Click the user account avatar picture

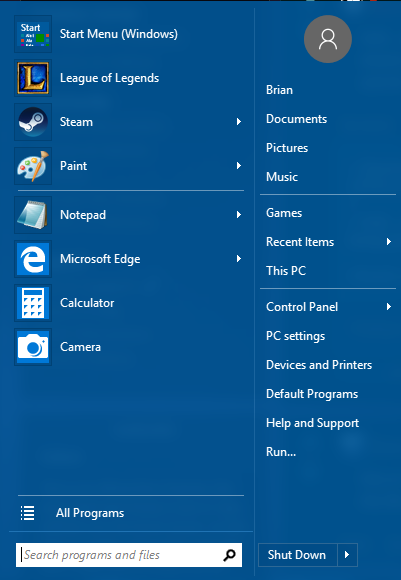(x=328, y=39)
